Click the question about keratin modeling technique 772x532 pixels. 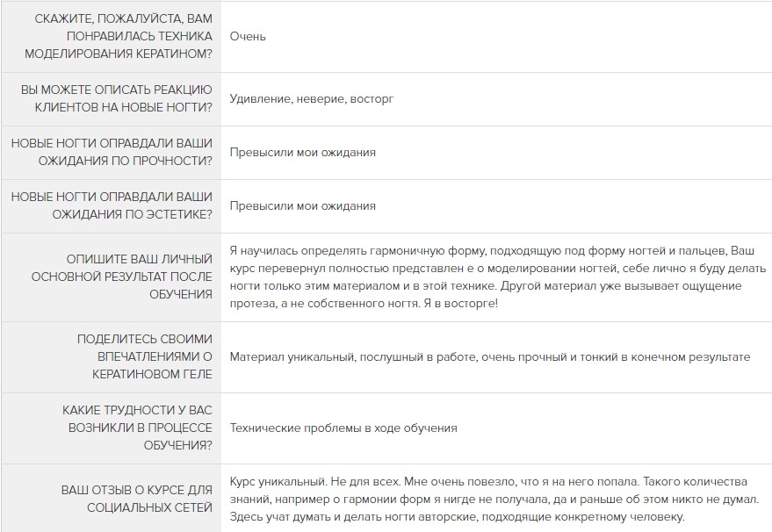(x=119, y=36)
